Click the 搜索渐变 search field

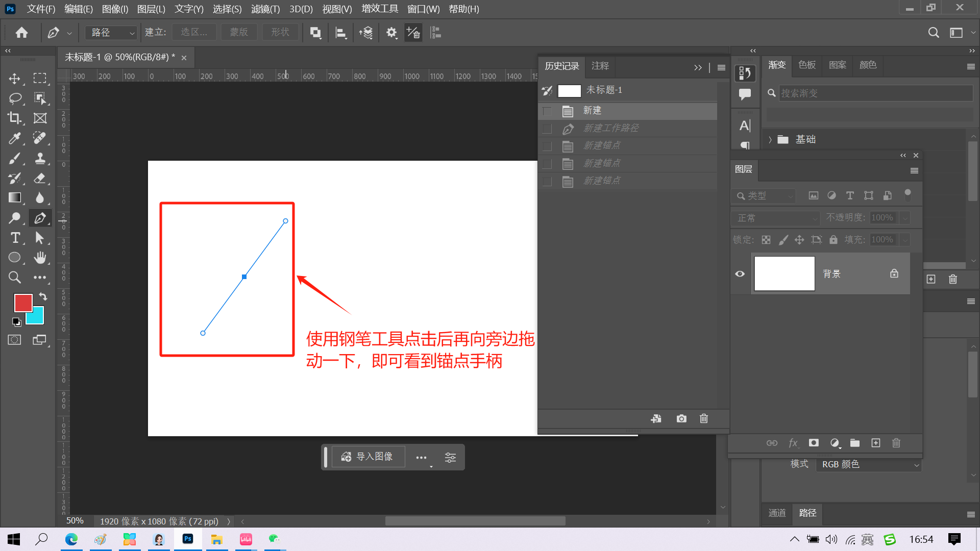point(875,93)
